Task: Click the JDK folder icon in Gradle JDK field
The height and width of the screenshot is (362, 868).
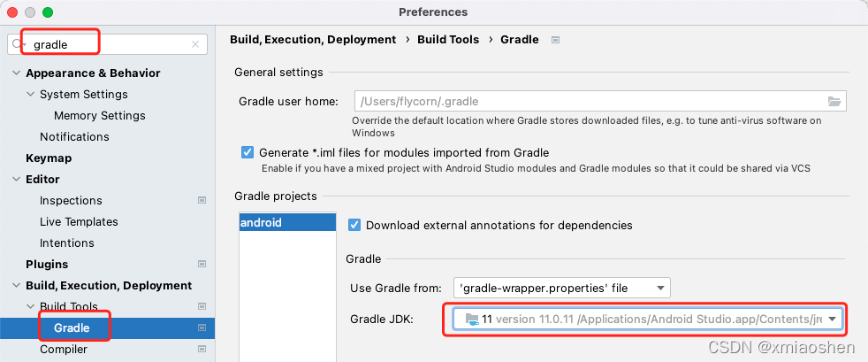Action: pyautogui.click(x=472, y=320)
